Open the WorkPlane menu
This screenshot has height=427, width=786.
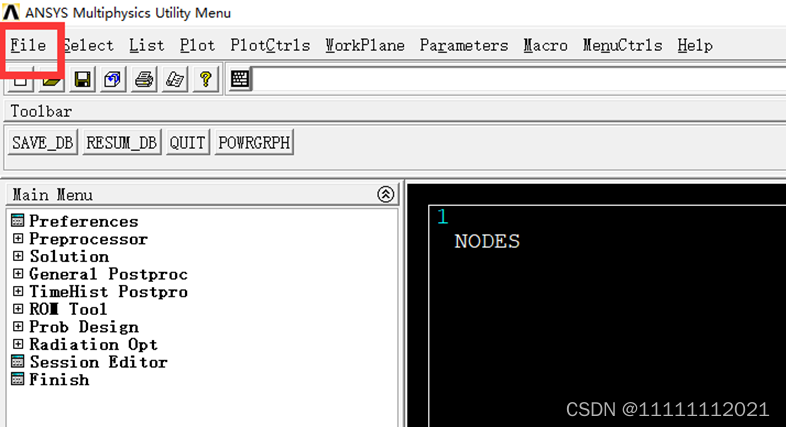click(364, 46)
